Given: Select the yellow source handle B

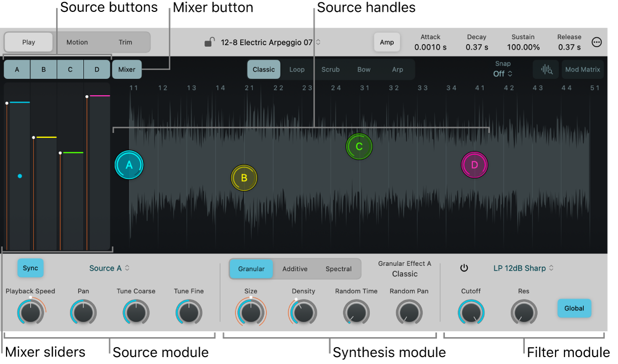Looking at the screenshot, I should click(x=244, y=178).
